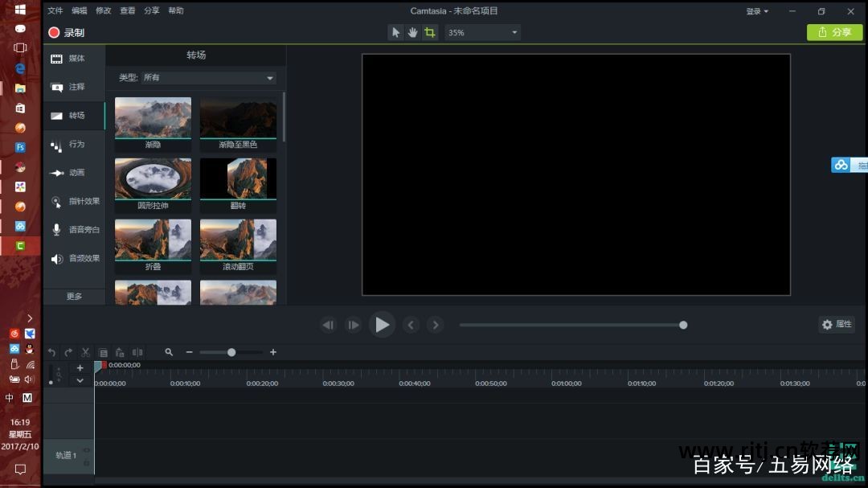868x488 pixels.
Task: Open the 语音旁白 voice narration panel
Action: (75, 230)
